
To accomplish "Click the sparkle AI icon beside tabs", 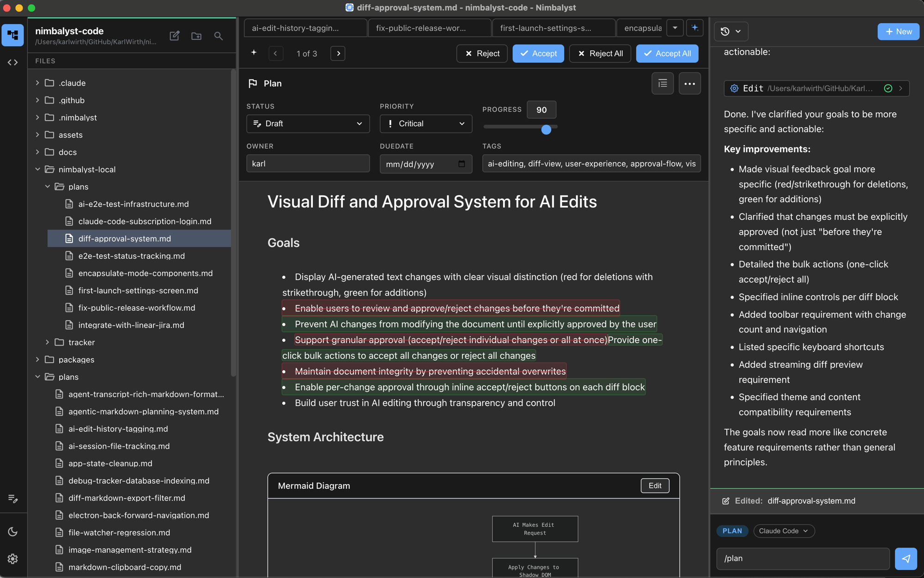I will click(x=694, y=28).
